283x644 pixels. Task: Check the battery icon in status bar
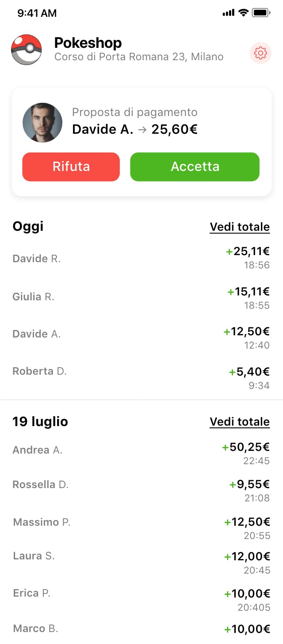click(261, 13)
